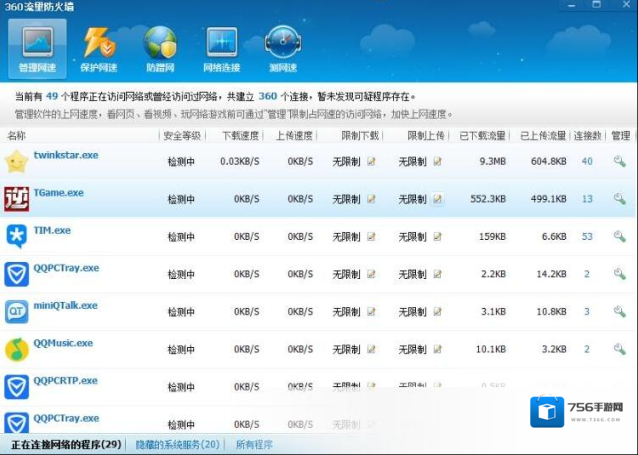638x455 pixels.
Task: Click the magnifier manage icon for twinkstar.exe
Action: click(x=620, y=161)
